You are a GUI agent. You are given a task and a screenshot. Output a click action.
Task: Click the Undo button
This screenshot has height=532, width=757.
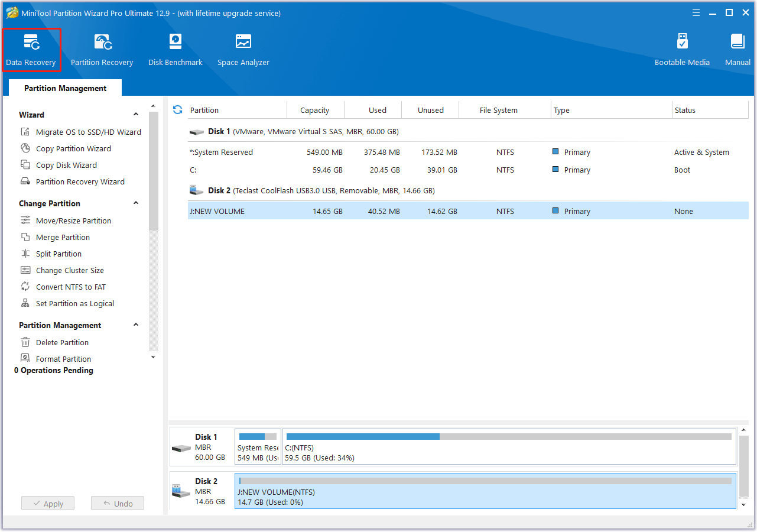(118, 504)
